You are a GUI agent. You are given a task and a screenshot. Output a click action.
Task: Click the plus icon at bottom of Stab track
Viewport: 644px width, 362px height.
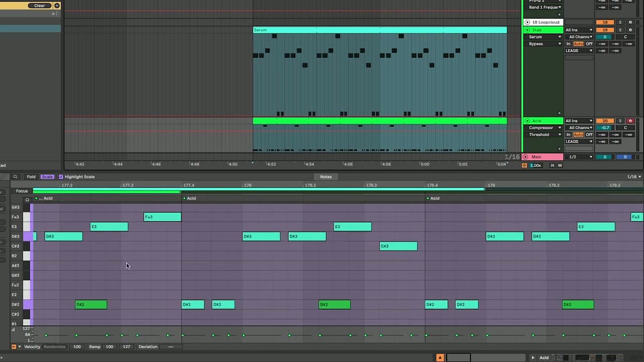[x=559, y=113]
